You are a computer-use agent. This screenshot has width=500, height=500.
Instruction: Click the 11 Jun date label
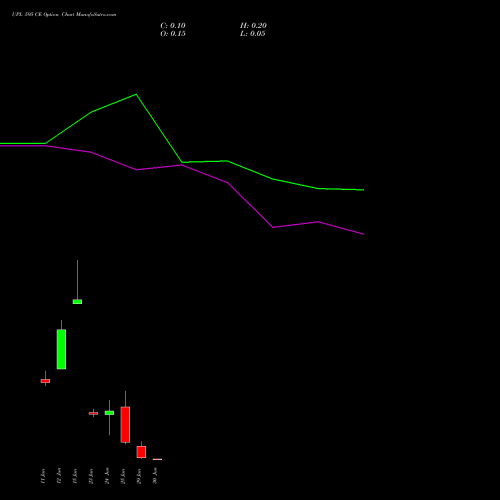point(43,476)
